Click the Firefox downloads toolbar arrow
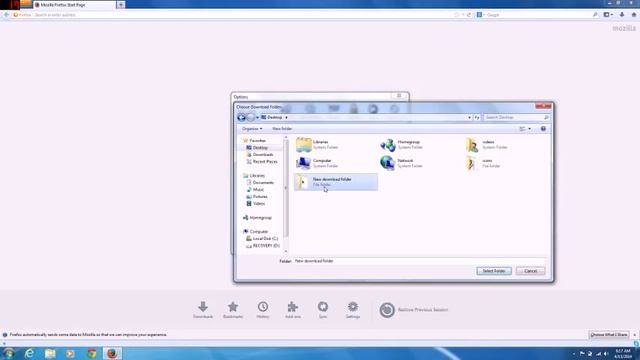640x360 pixels. click(622, 15)
